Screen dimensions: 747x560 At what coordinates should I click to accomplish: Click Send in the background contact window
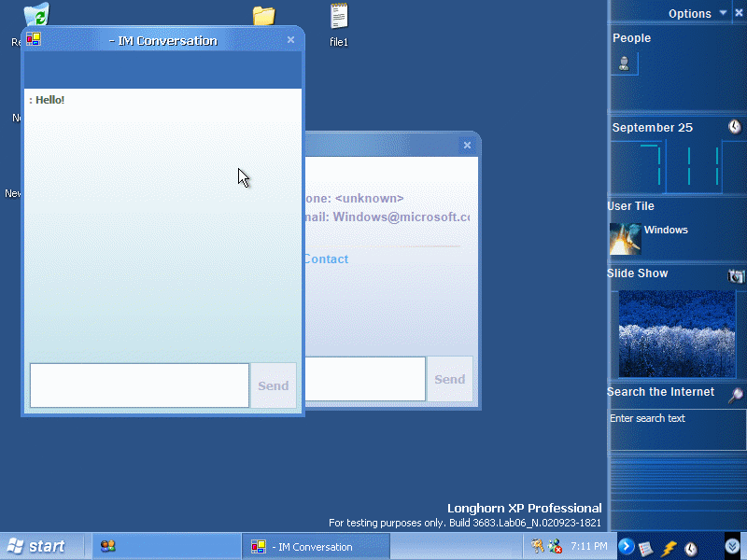pyautogui.click(x=450, y=379)
